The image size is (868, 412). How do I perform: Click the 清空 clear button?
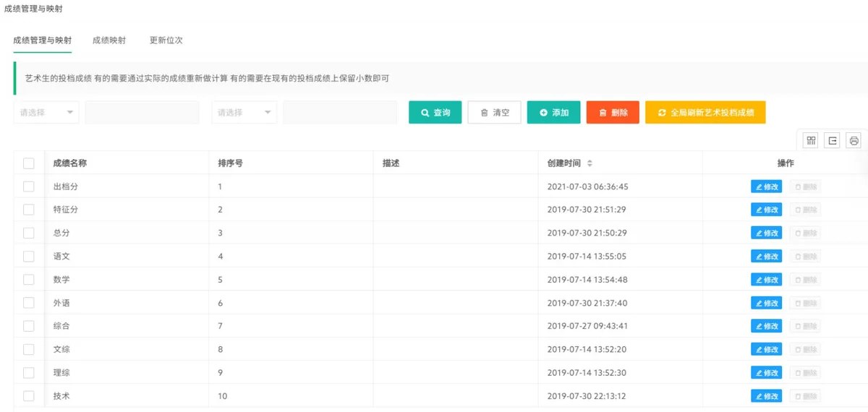point(495,112)
